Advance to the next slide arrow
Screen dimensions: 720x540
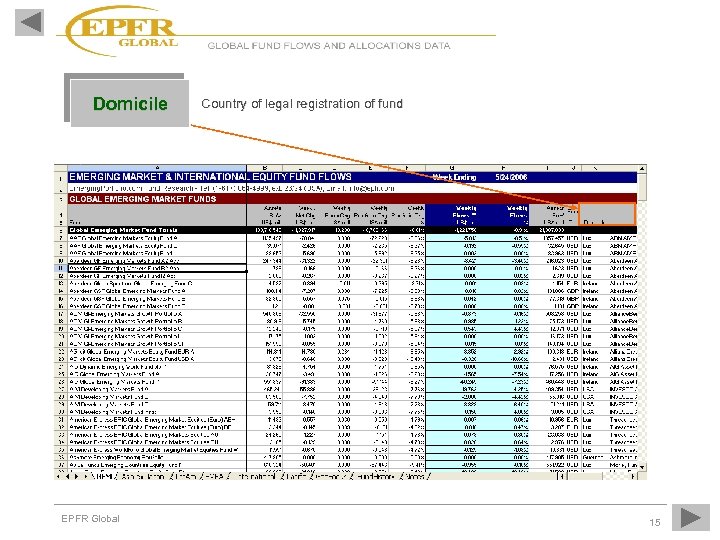pos(691,518)
